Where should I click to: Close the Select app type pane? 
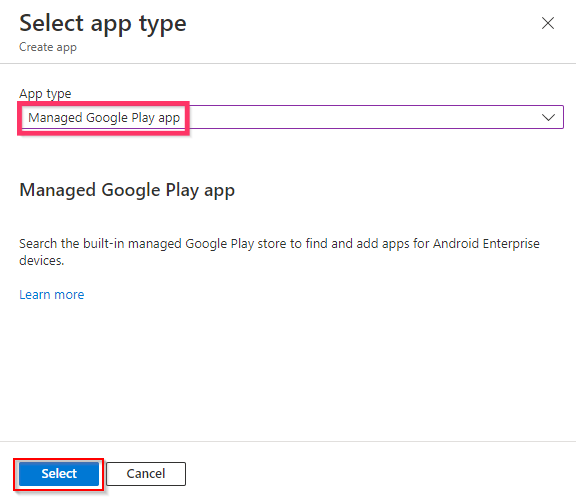tap(548, 23)
